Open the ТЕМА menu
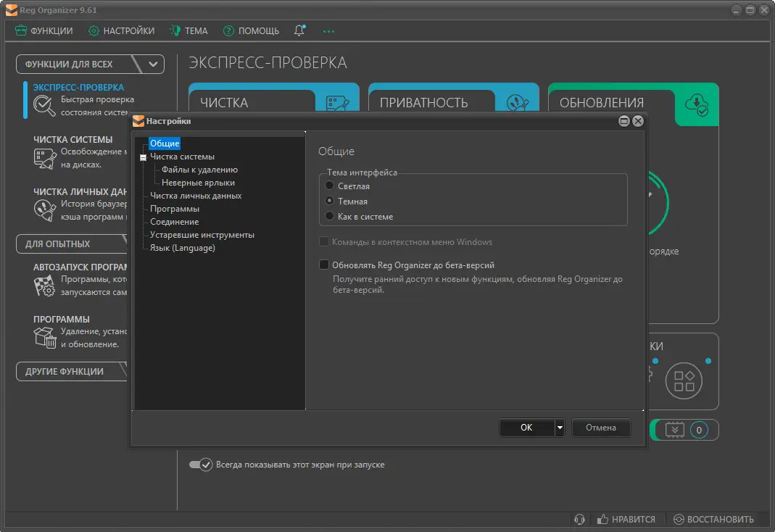This screenshot has width=775, height=532. pyautogui.click(x=188, y=30)
